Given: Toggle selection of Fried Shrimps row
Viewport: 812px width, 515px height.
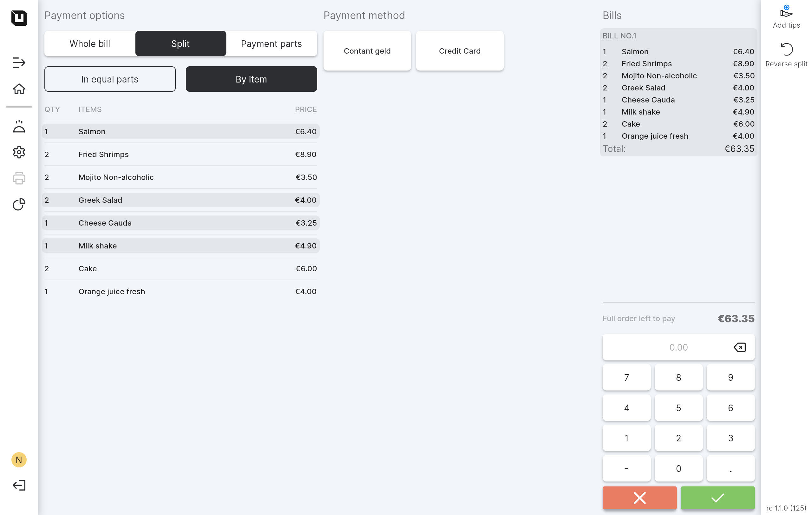Looking at the screenshot, I should click(x=180, y=155).
